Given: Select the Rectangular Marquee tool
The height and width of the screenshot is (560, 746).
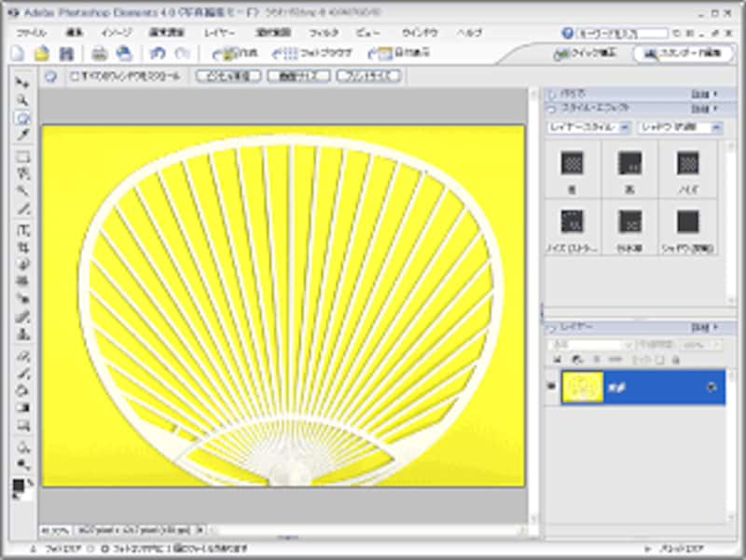Looking at the screenshot, I should click(x=23, y=157).
